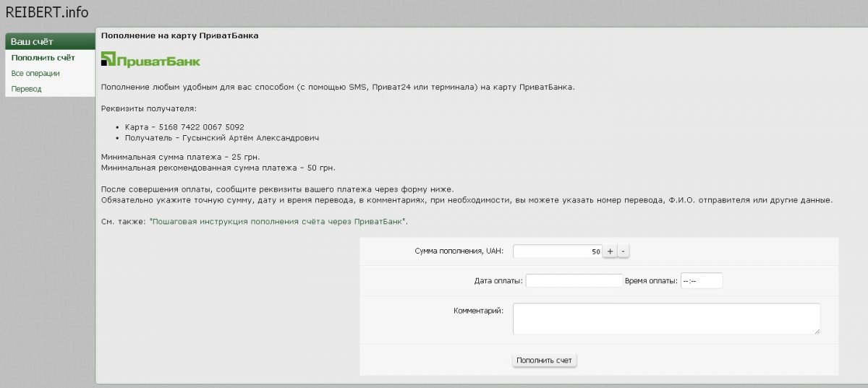Focus the 'Сумма пополнения, UAH' amount field

[x=557, y=251]
